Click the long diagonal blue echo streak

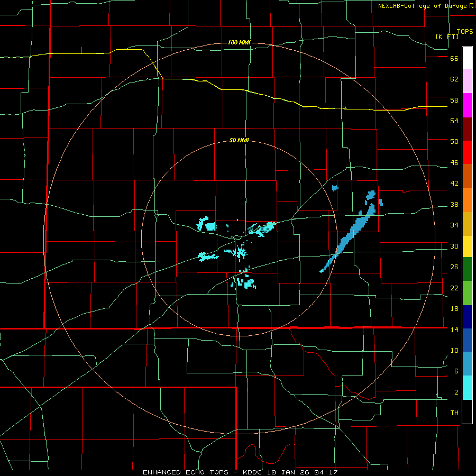(x=348, y=238)
